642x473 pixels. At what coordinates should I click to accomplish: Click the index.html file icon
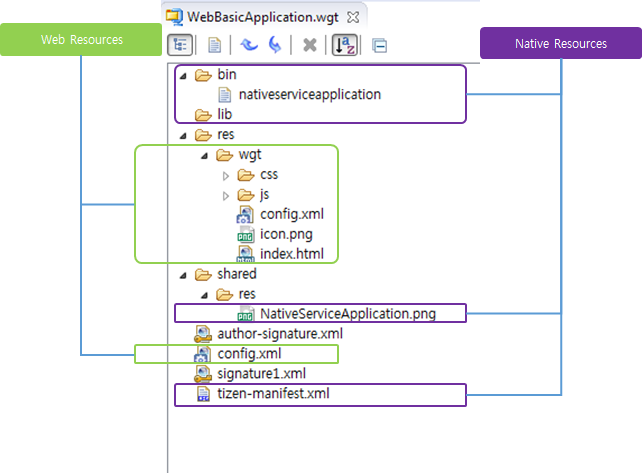[245, 254]
